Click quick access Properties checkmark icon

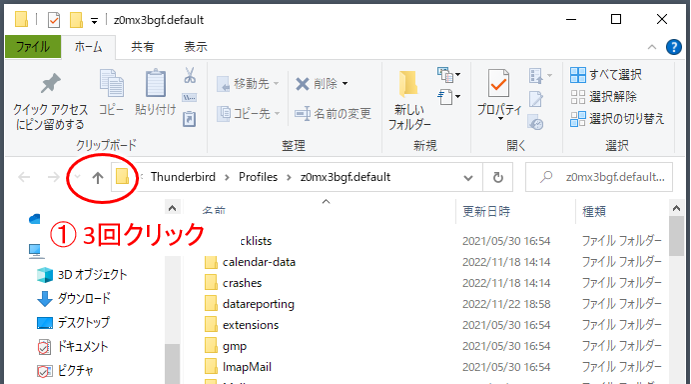[x=54, y=20]
